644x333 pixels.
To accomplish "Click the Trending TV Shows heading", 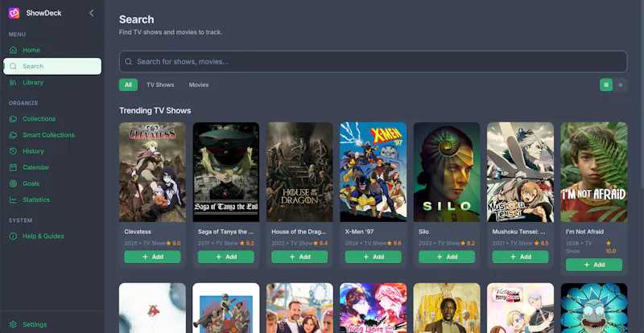I will coord(155,111).
